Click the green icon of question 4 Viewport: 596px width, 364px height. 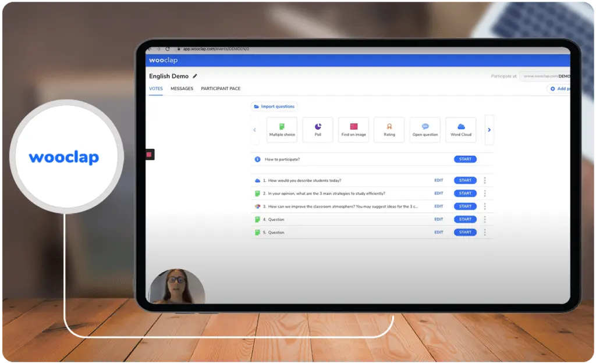[257, 219]
